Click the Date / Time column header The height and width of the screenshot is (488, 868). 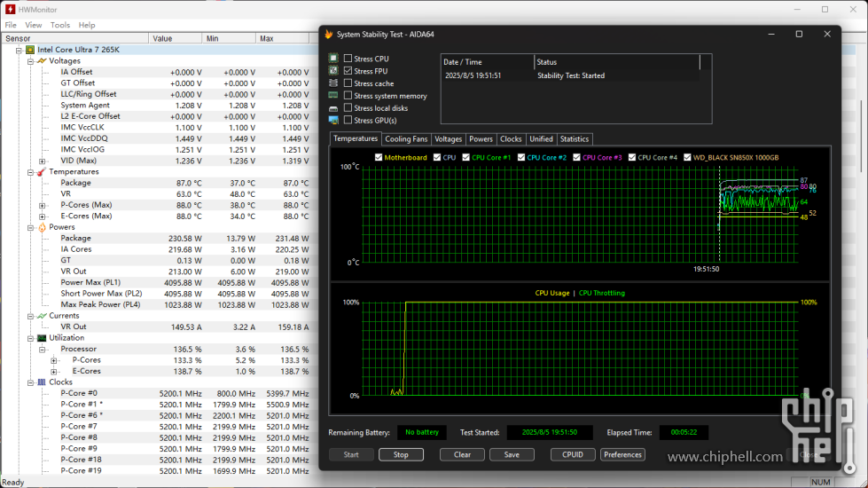coord(488,62)
